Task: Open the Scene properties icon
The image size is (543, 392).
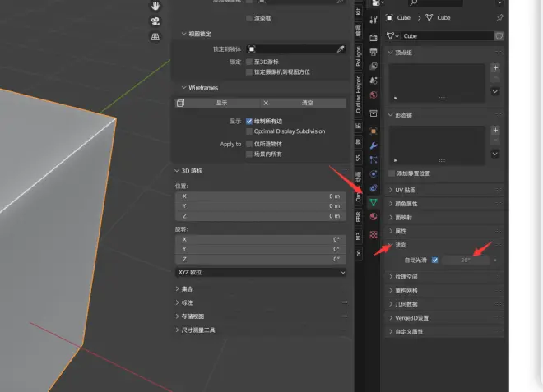Action: pyautogui.click(x=374, y=81)
